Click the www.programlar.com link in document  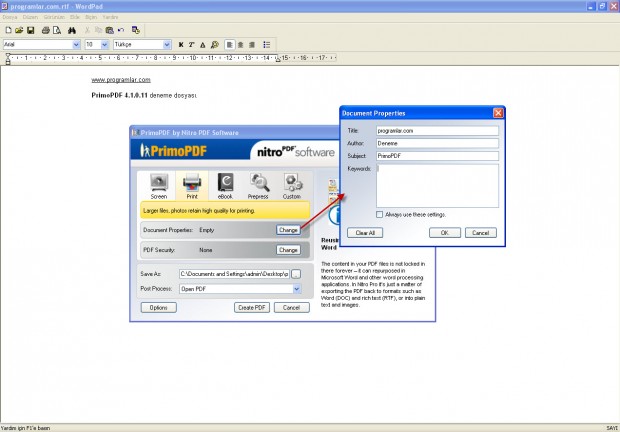pos(121,80)
